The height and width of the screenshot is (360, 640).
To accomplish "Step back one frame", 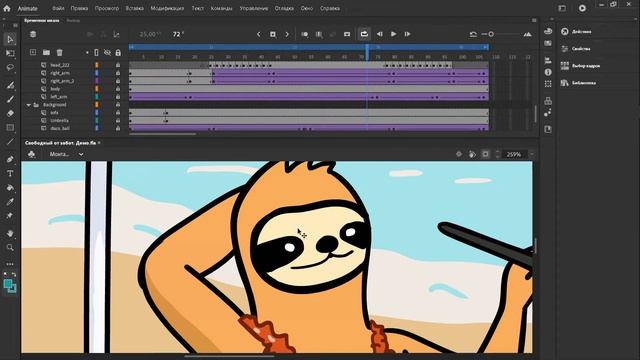I will (x=380, y=34).
